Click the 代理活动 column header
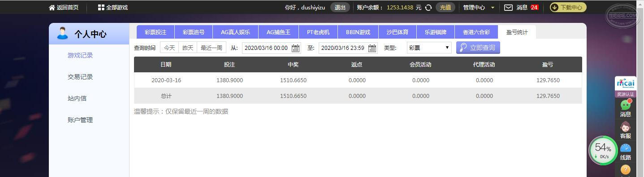The height and width of the screenshot is (177, 644). pyautogui.click(x=484, y=65)
